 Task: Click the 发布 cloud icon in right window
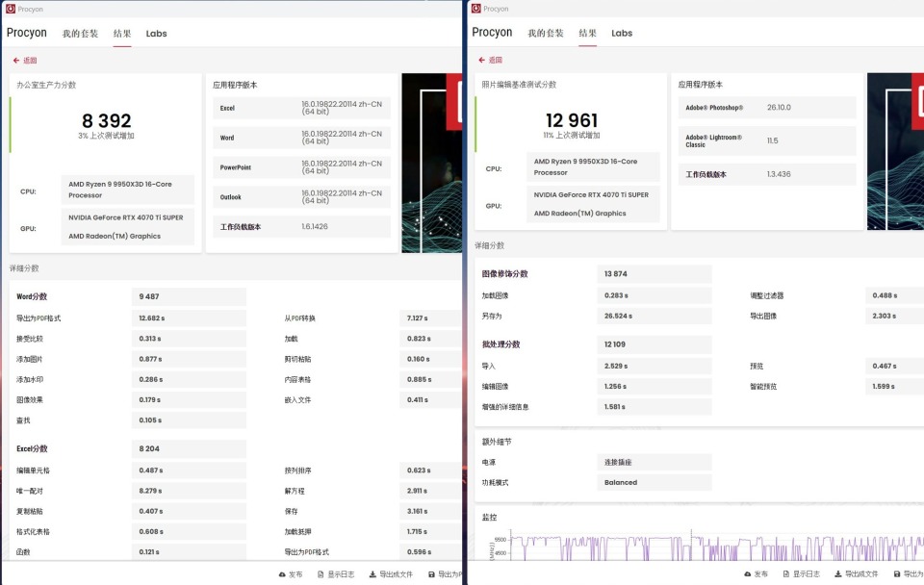[748, 573]
